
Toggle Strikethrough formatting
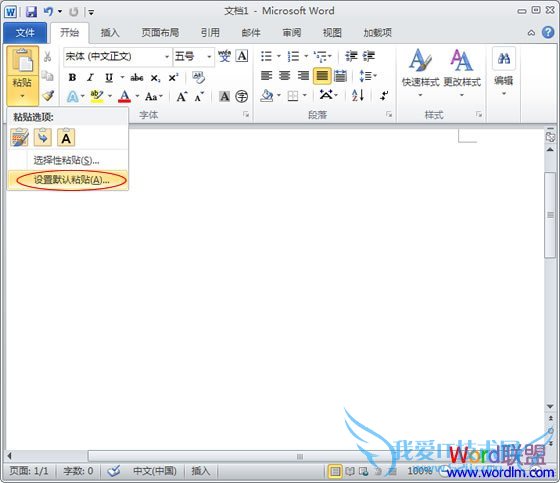(137, 77)
